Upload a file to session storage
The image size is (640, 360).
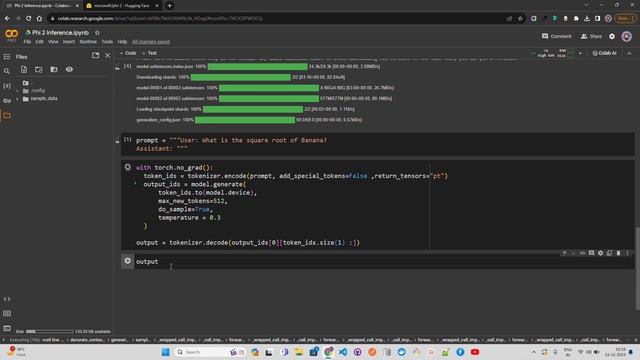24,69
